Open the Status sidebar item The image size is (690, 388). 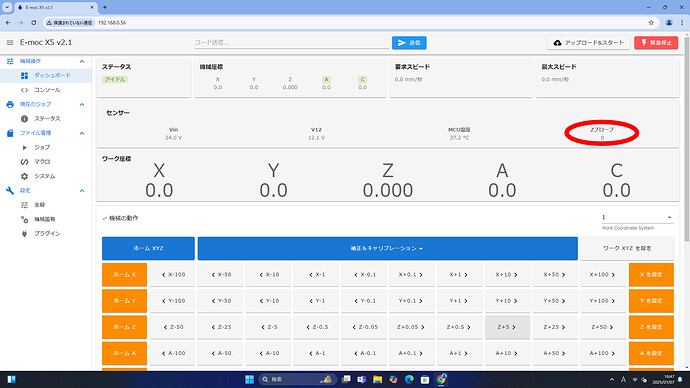[46, 118]
